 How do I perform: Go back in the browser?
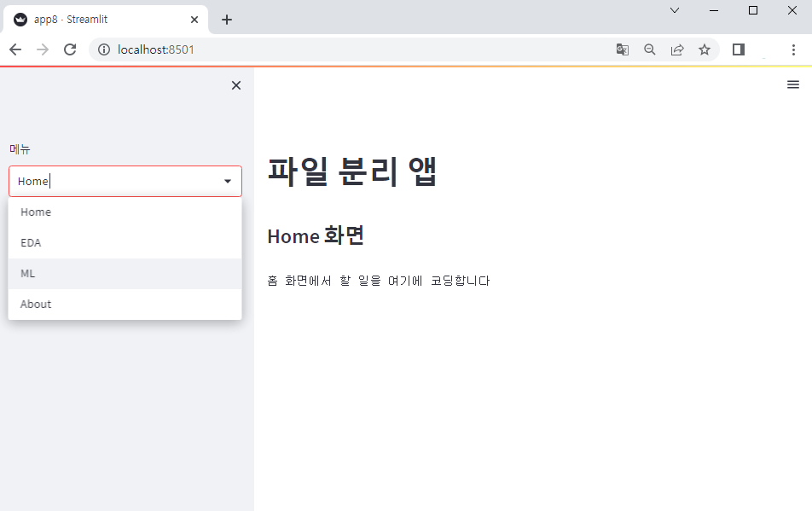click(x=15, y=49)
